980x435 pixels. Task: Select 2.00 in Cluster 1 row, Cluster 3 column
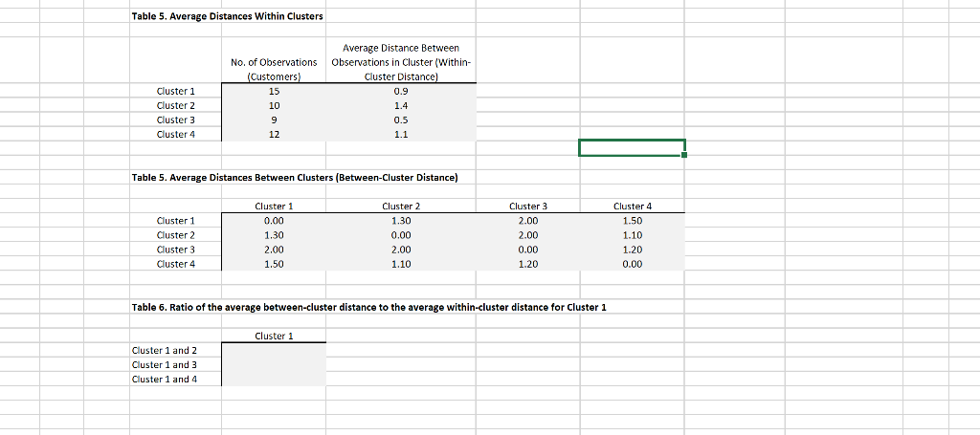(x=528, y=221)
